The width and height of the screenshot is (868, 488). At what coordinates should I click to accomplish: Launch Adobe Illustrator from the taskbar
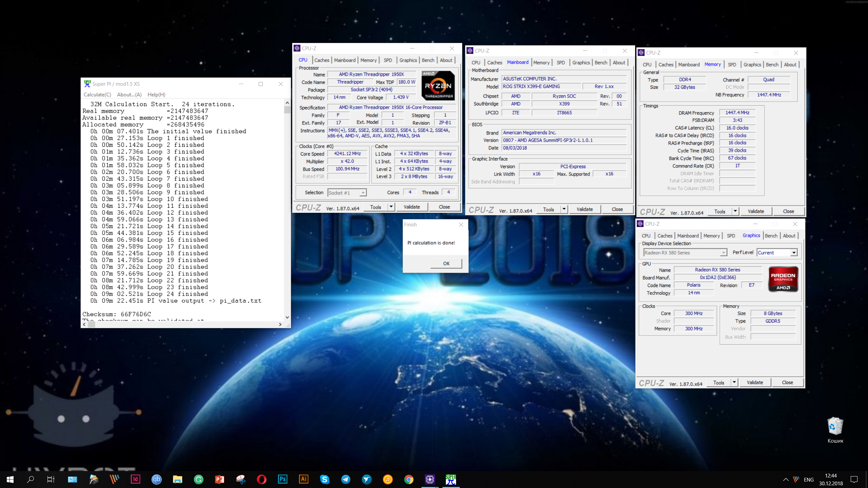[303, 479]
